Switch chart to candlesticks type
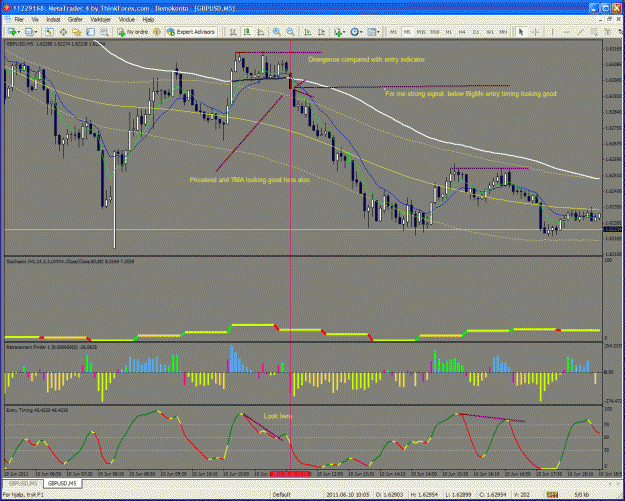Viewport: 625px width, 501px height. [x=247, y=32]
